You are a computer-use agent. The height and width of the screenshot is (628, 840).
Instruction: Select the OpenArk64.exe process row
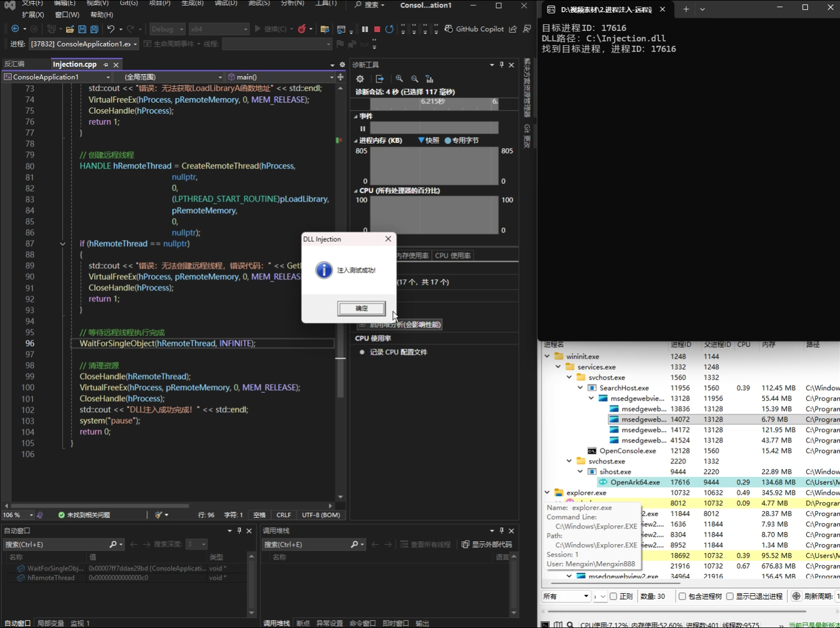click(635, 482)
